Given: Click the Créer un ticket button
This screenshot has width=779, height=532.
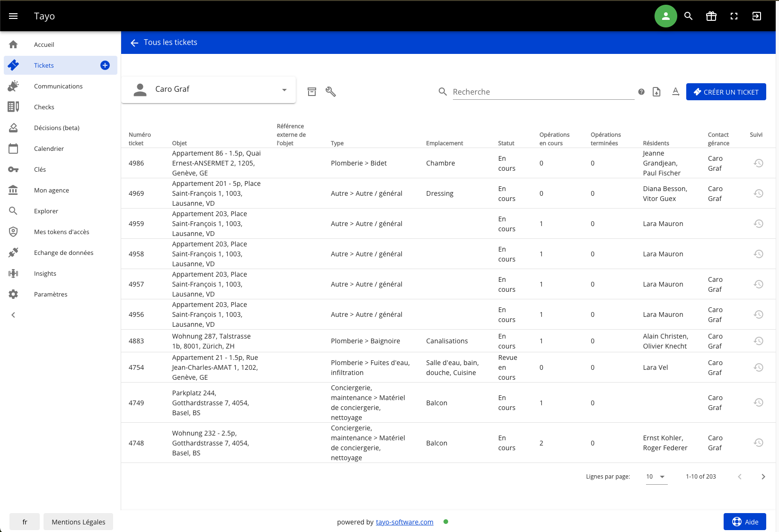Looking at the screenshot, I should [x=726, y=92].
